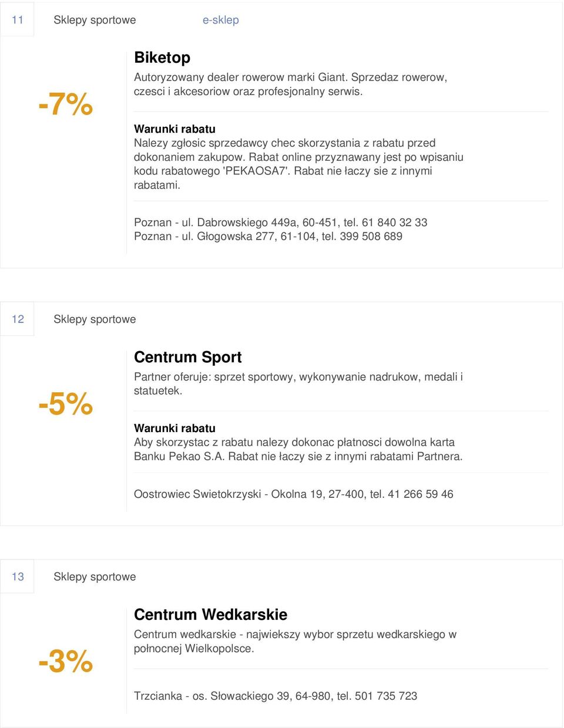Open Sklepy sportowe category of listing 12

pyautogui.click(x=95, y=319)
